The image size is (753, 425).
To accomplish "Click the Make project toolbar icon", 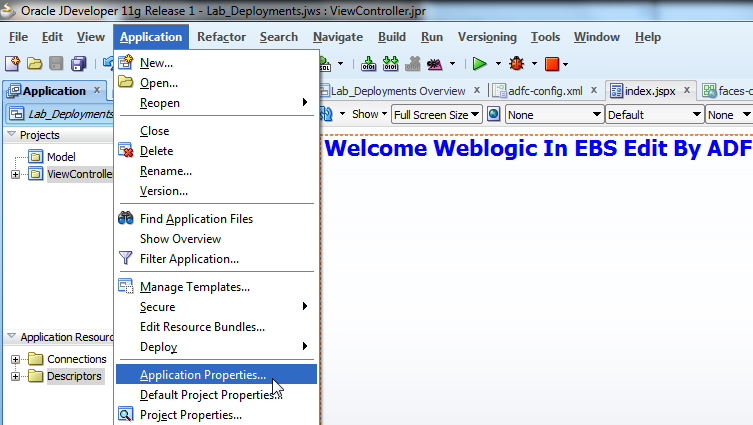I will pos(368,63).
